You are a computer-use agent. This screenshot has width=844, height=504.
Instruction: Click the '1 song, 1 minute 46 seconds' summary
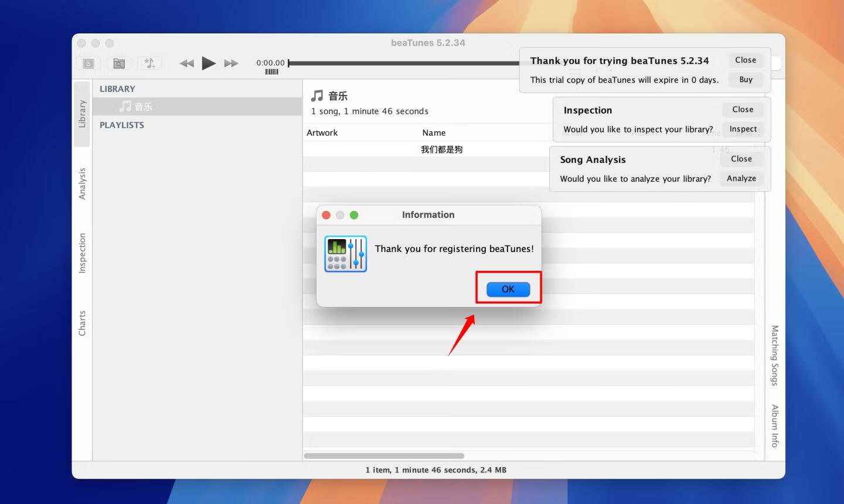pos(370,111)
